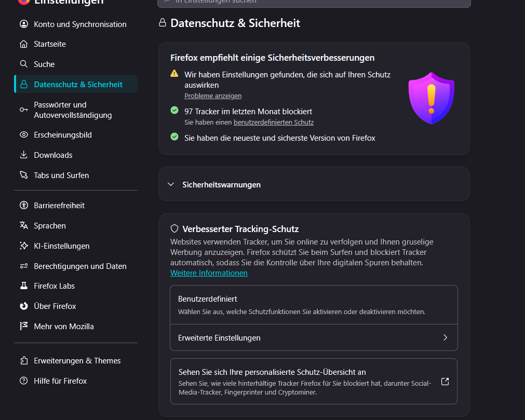Click the In Einstellungen suchen search field

[x=314, y=3]
